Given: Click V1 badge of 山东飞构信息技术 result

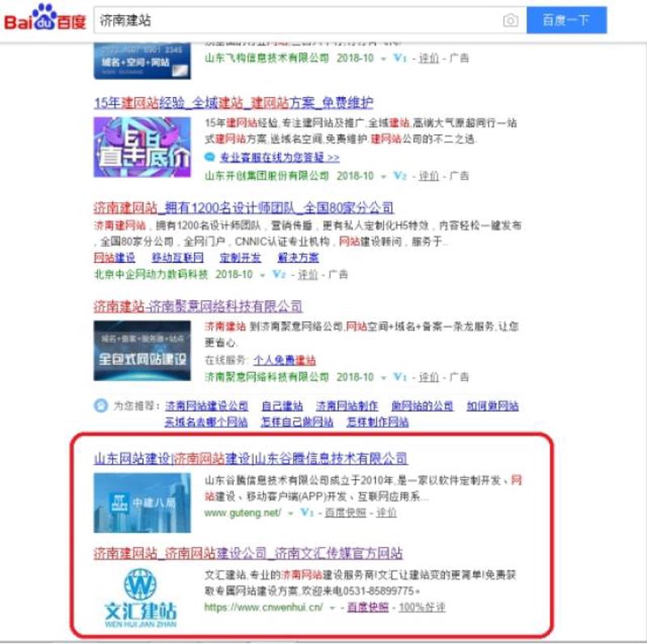Looking at the screenshot, I should click(400, 57).
